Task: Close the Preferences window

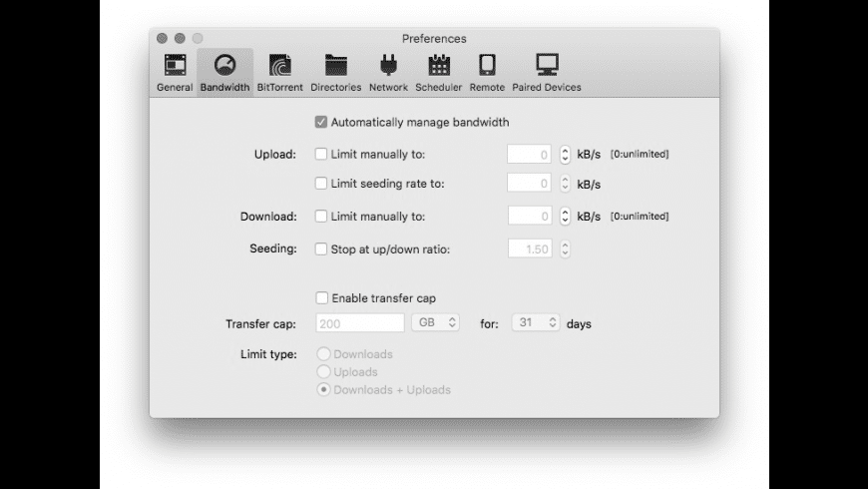Action: (163, 38)
